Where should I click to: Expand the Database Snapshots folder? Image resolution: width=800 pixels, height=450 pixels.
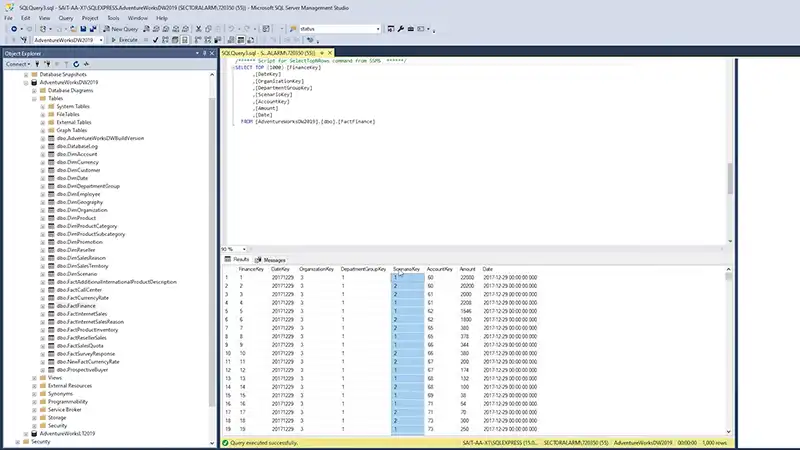pyautogui.click(x=26, y=74)
